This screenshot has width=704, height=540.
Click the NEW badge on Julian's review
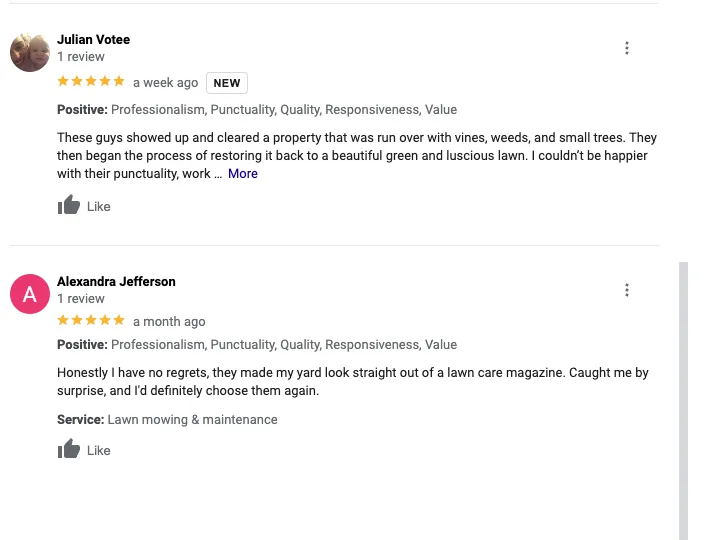227,83
